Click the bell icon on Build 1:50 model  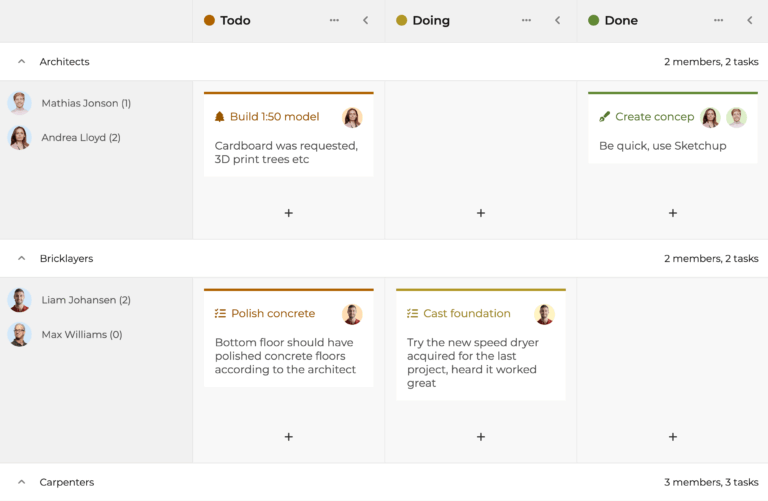[220, 117]
